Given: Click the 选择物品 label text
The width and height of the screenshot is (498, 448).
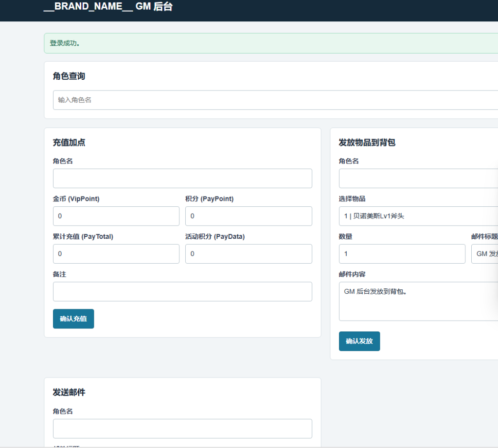Looking at the screenshot, I should (x=352, y=199).
